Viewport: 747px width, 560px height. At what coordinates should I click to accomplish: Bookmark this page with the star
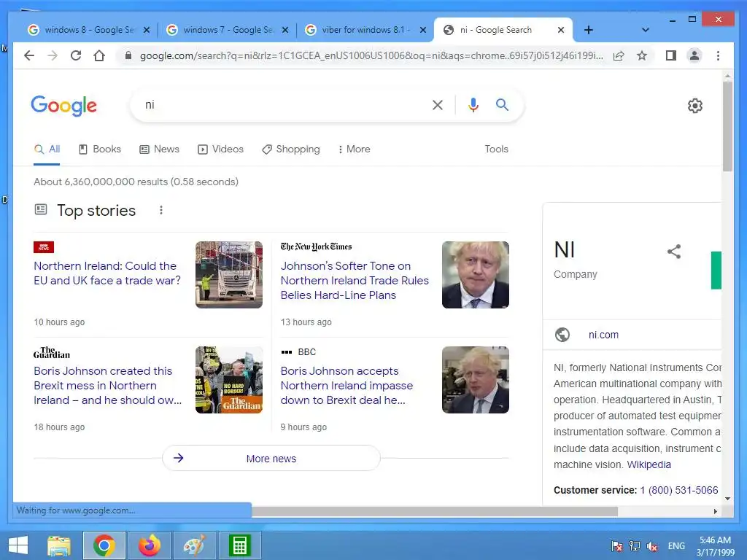click(x=642, y=55)
